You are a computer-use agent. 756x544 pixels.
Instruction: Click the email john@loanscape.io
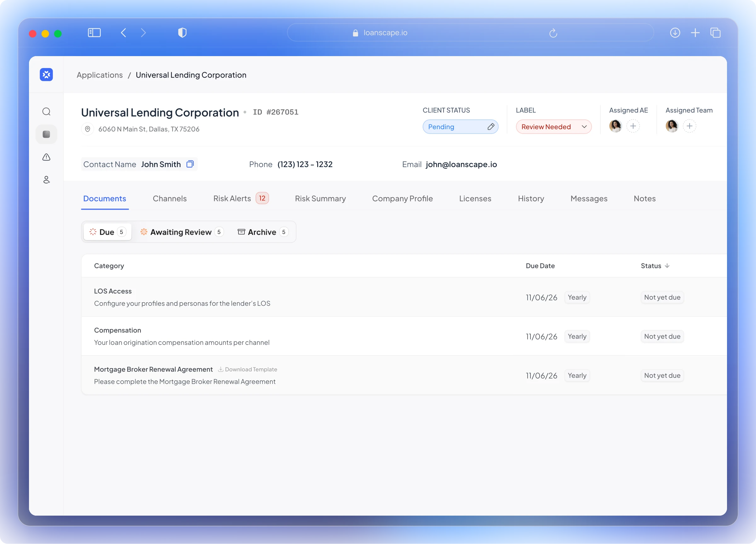(x=461, y=164)
